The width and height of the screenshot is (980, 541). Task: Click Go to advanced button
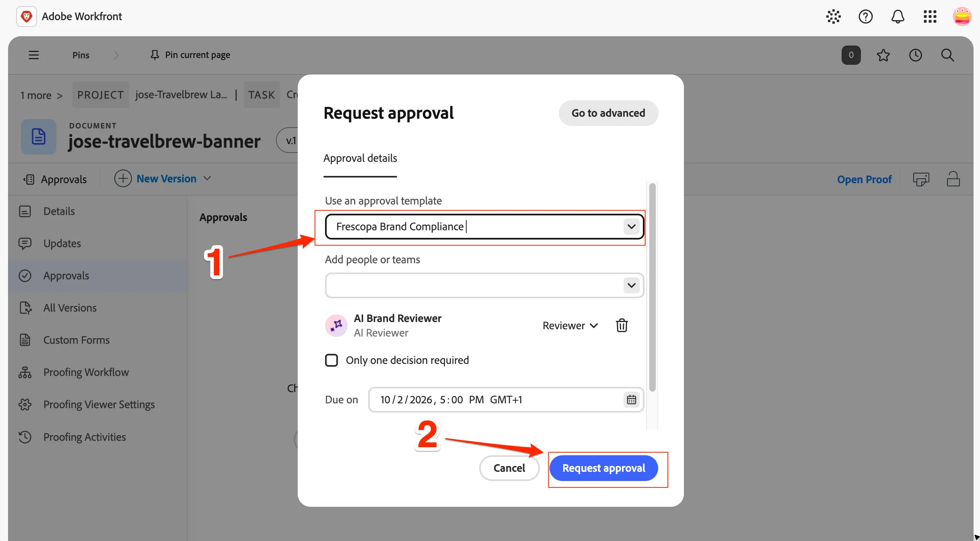608,113
